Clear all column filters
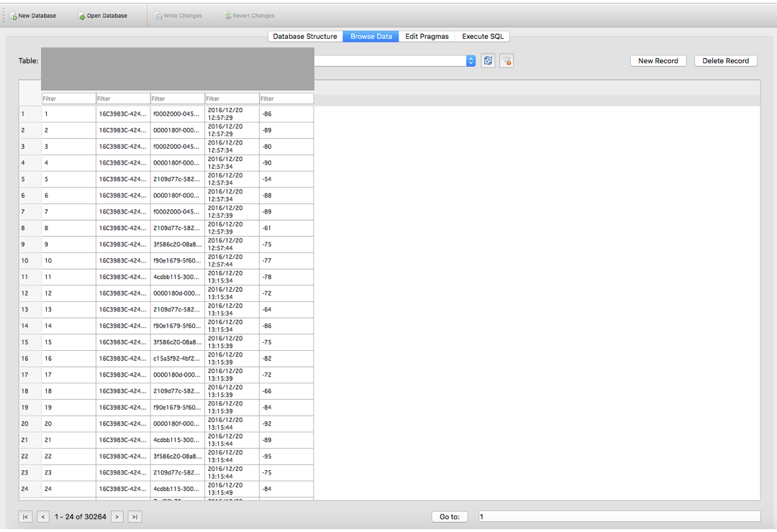 coord(506,60)
